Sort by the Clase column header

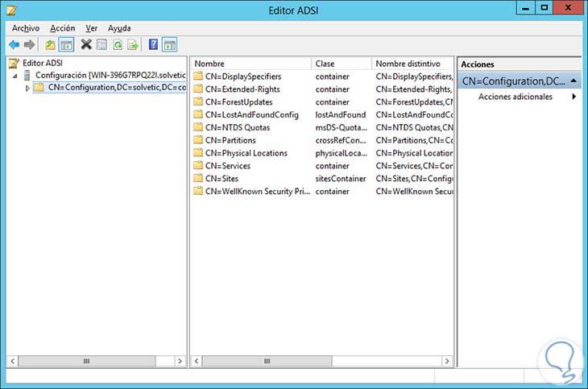pyautogui.click(x=342, y=64)
